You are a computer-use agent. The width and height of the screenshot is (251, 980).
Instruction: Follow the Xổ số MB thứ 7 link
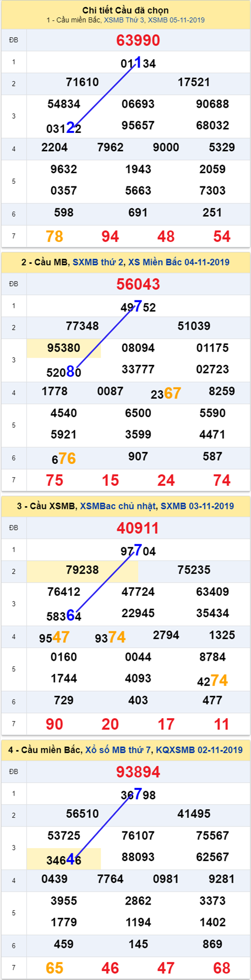(118, 750)
